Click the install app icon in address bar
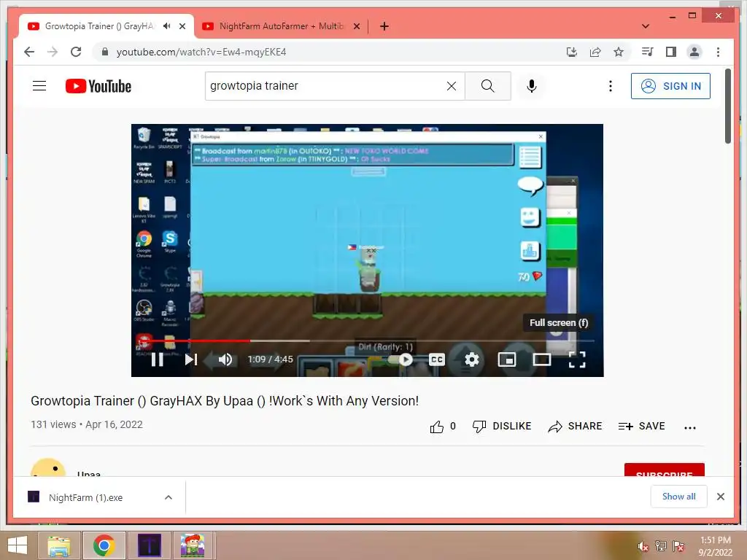 point(572,52)
